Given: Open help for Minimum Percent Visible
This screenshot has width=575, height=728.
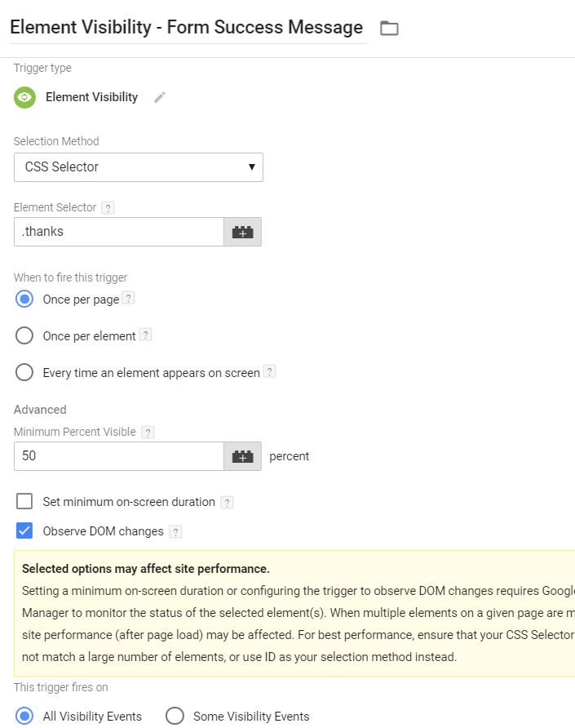Looking at the screenshot, I should click(148, 433).
